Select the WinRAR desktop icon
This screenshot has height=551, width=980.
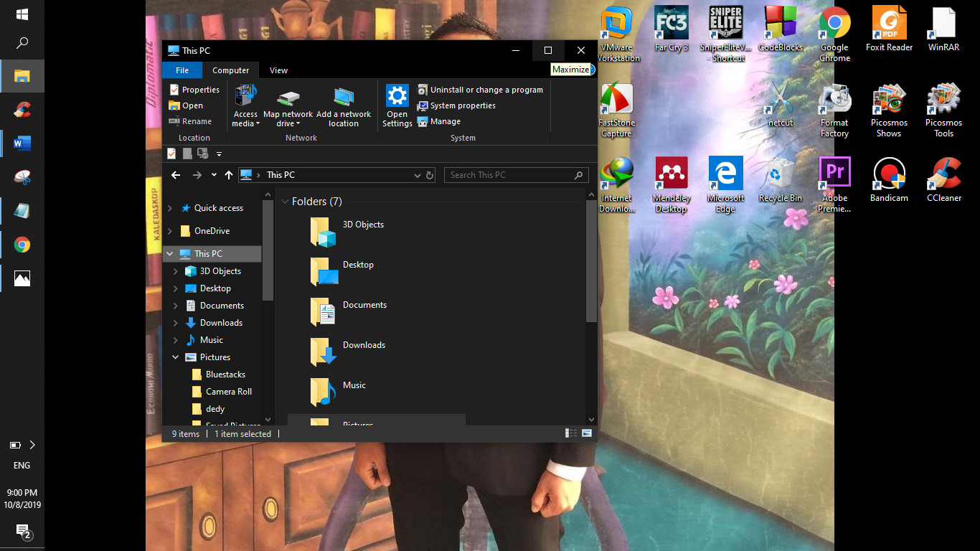943,29
